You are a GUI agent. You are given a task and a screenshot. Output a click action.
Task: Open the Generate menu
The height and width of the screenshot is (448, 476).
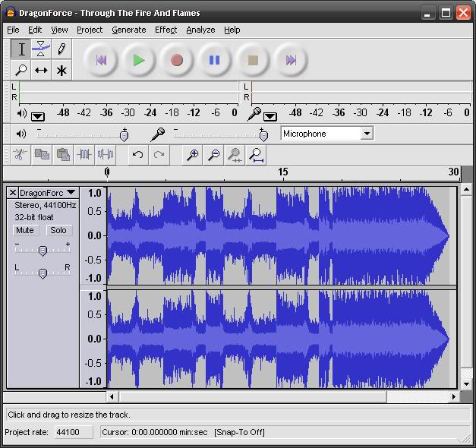pos(128,30)
